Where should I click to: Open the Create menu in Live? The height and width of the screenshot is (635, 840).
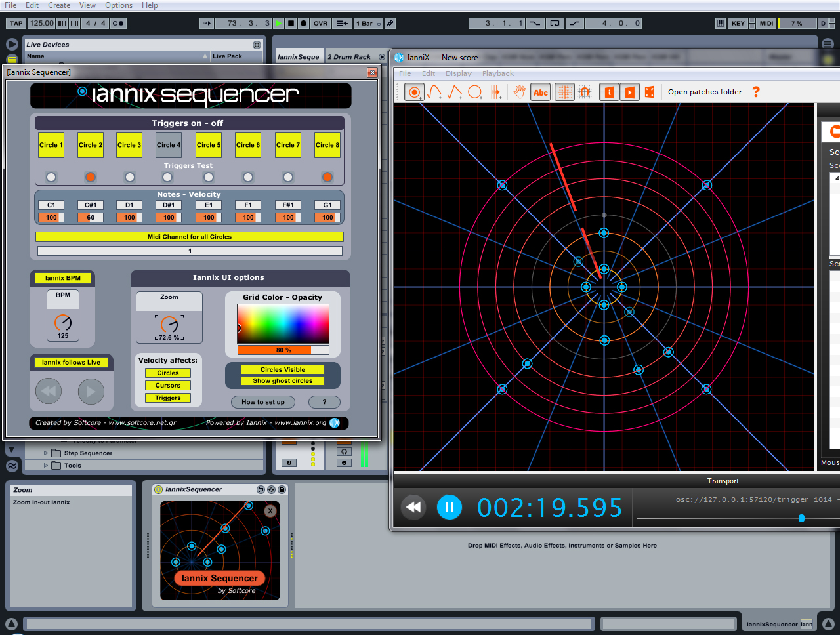pos(59,5)
